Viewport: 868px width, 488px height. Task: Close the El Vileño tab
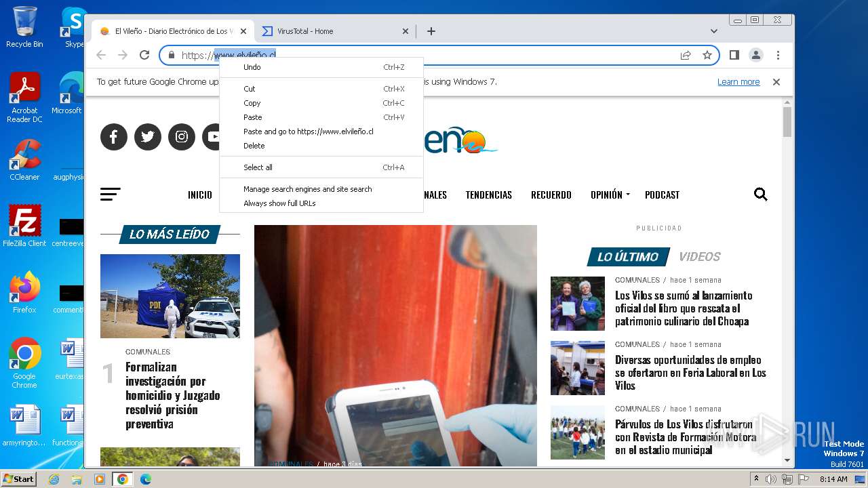click(244, 31)
